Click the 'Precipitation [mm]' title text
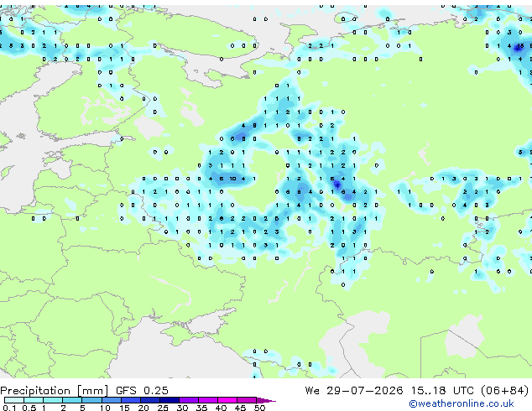Viewport: 532px width, 411px height. (x=55, y=391)
